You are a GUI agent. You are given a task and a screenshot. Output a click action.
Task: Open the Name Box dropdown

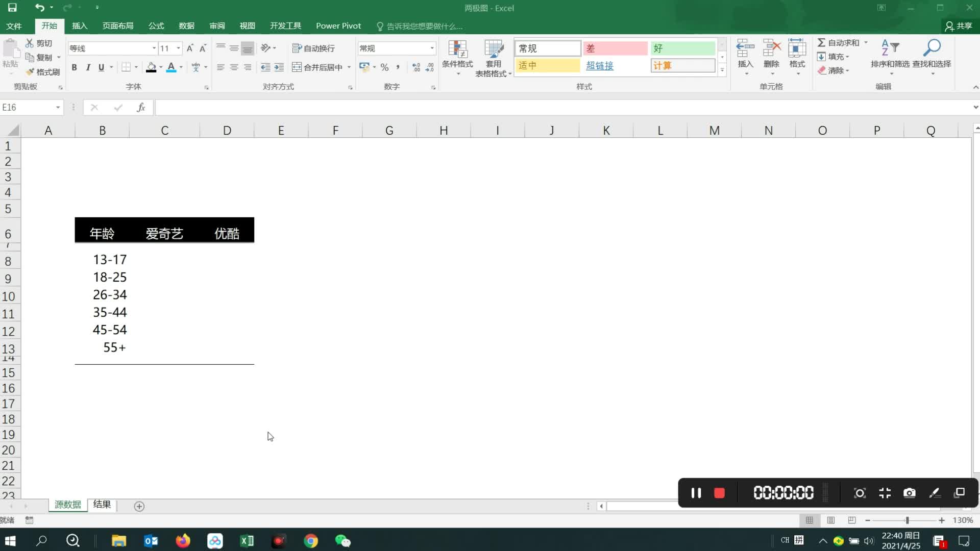[58, 107]
